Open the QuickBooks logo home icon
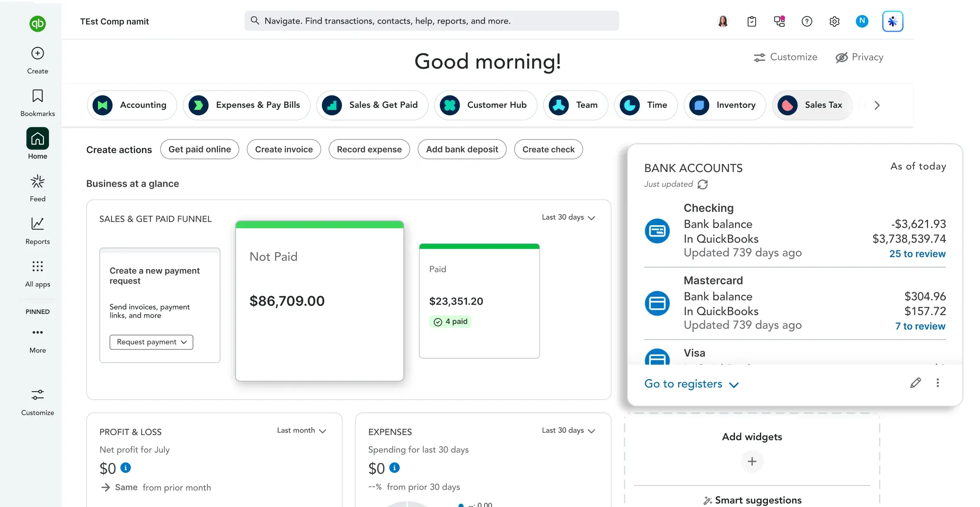The width and height of the screenshot is (980, 507). tap(38, 24)
